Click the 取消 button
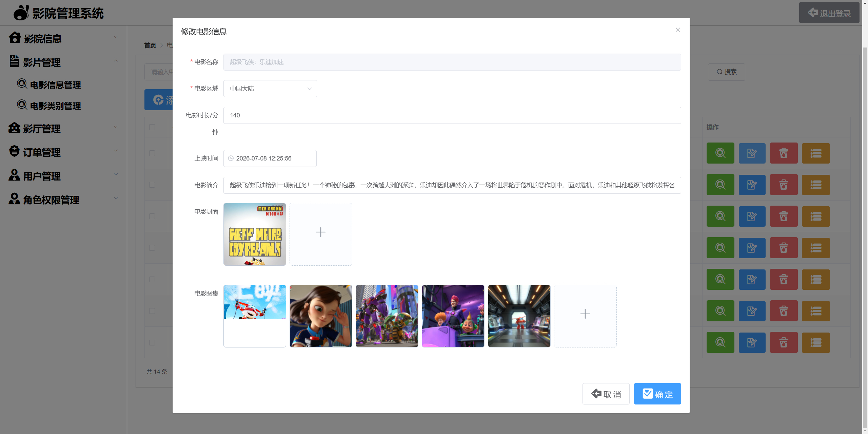Image resolution: width=868 pixels, height=434 pixels. click(x=606, y=394)
